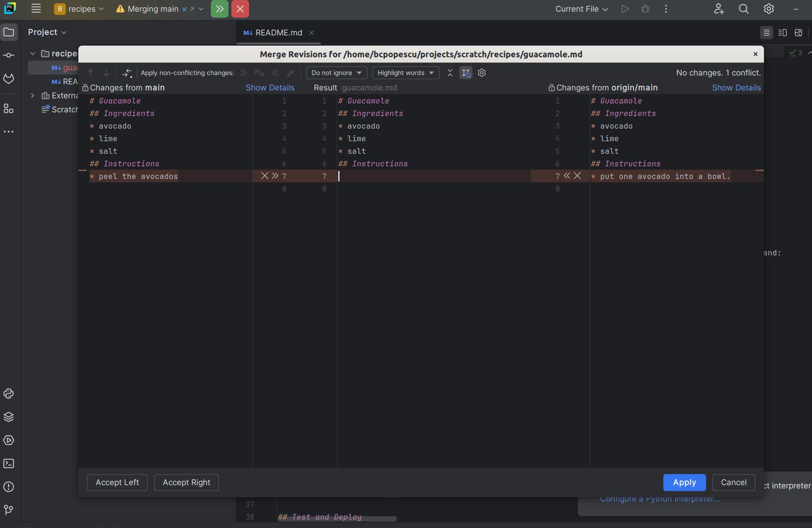Click the editor horizontal scrollbar
Viewport: 812px width, 528px height.
[x=337, y=518]
